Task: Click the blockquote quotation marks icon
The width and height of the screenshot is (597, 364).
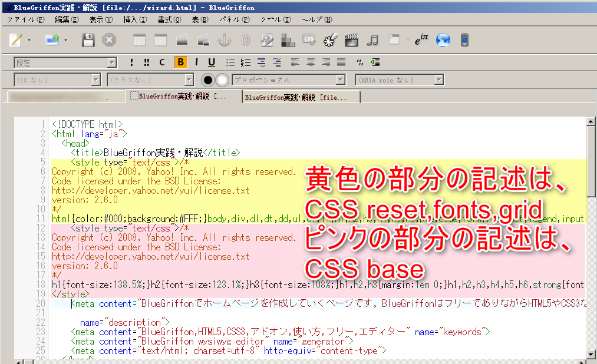Action: tap(360, 62)
